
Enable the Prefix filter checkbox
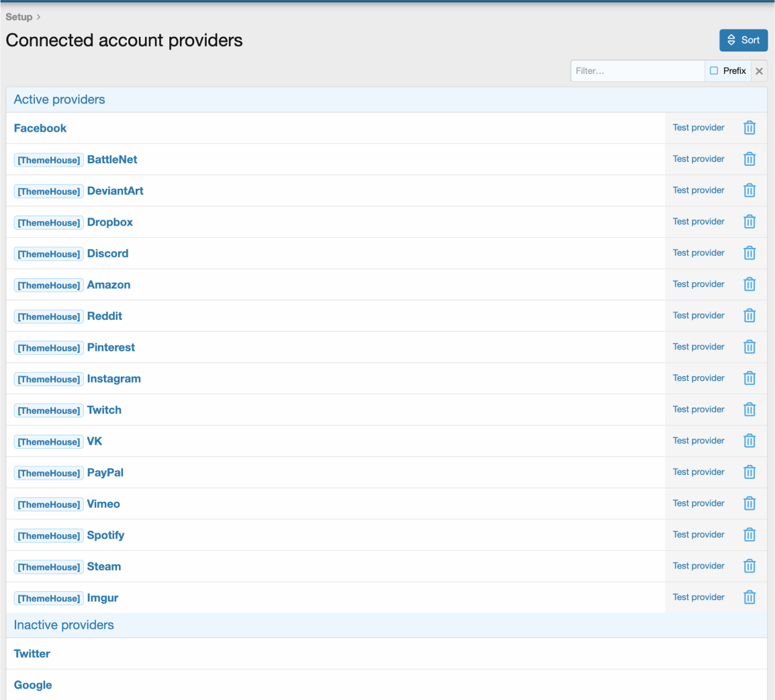coord(714,71)
